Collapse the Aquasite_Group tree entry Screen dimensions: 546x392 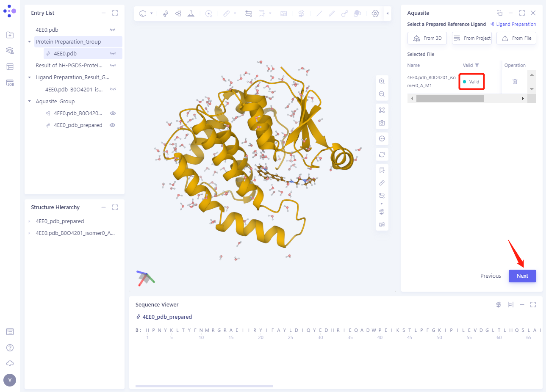pos(29,101)
